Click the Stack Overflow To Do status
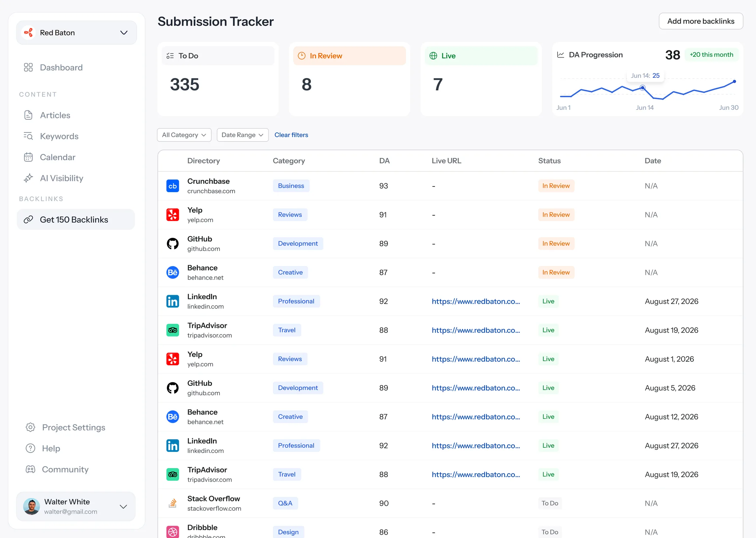 (549, 503)
